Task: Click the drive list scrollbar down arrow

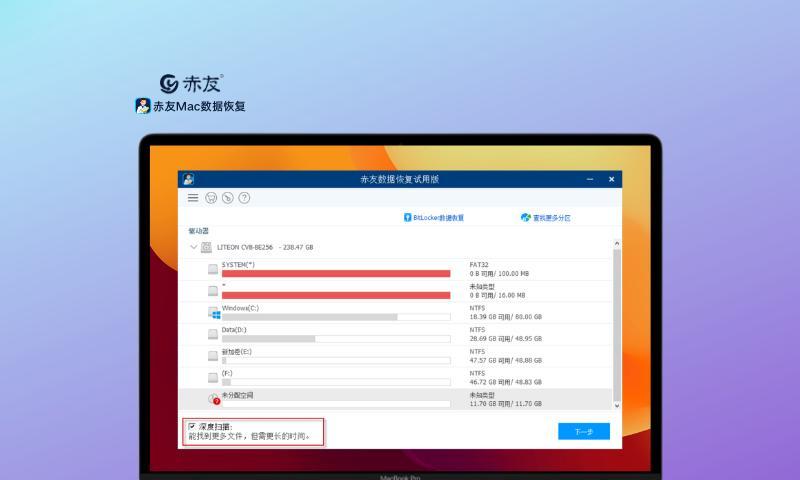Action: point(617,406)
